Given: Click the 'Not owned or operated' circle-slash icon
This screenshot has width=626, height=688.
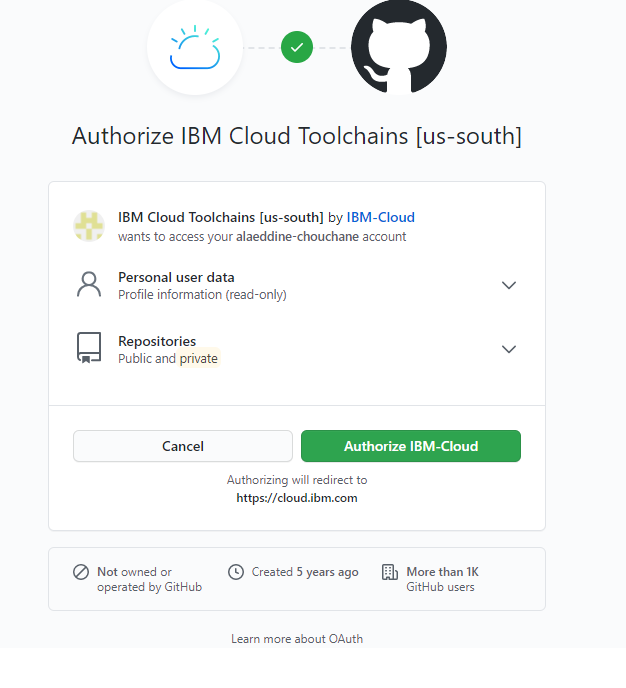Looking at the screenshot, I should pyautogui.click(x=81, y=572).
